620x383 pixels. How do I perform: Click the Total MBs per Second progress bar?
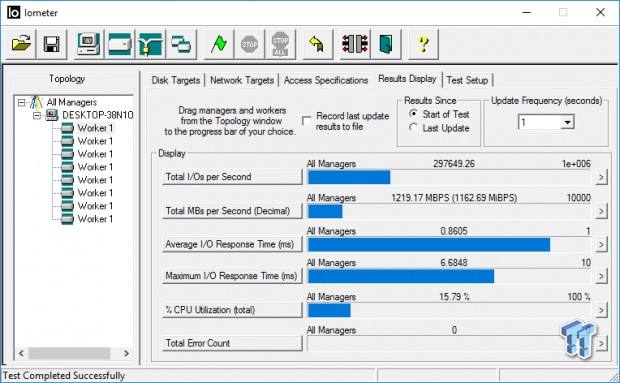coord(449,211)
